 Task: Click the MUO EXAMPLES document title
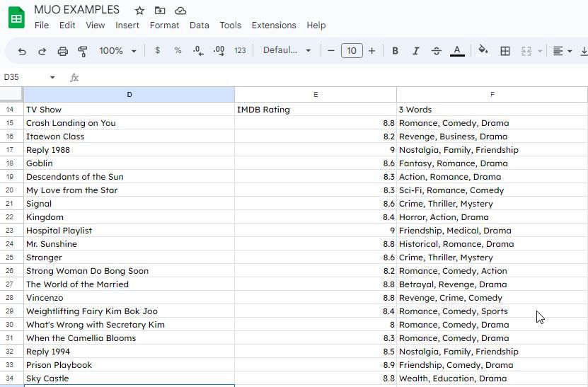point(76,10)
